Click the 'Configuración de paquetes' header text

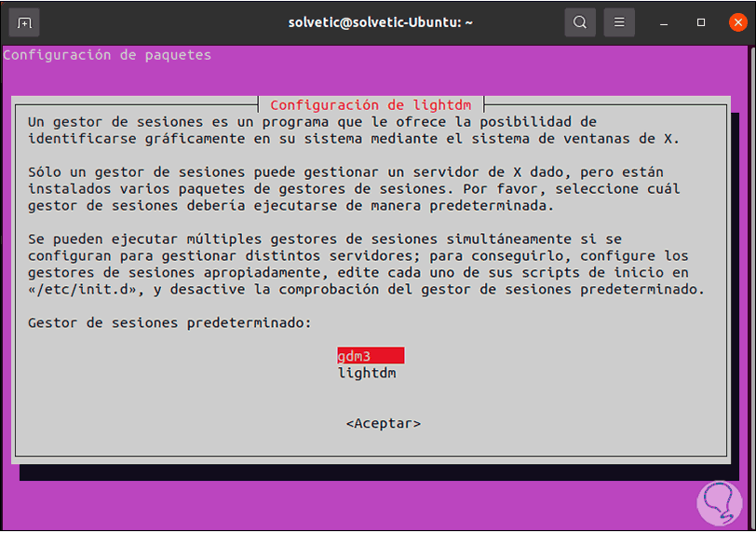pyautogui.click(x=107, y=55)
